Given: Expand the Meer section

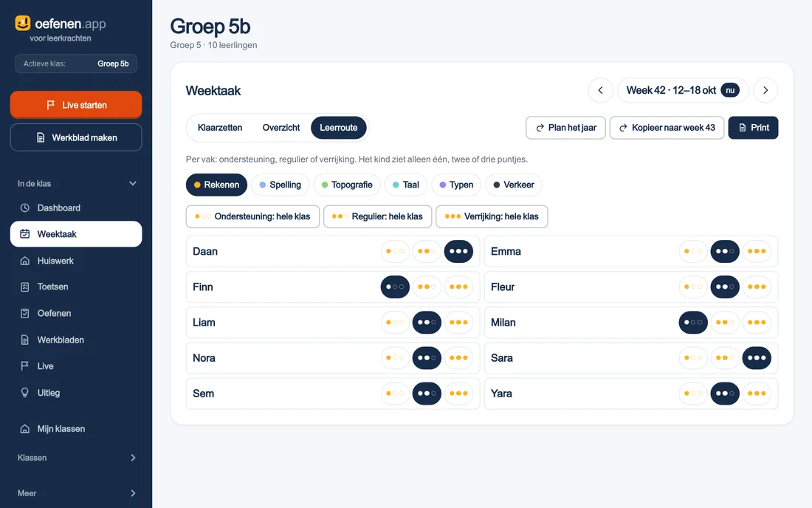Looking at the screenshot, I should 133,493.
